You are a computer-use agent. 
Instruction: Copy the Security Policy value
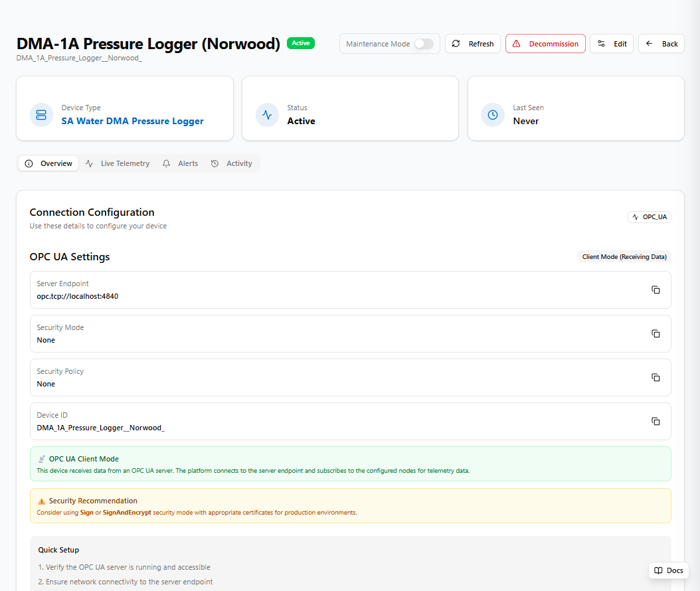coord(656,377)
